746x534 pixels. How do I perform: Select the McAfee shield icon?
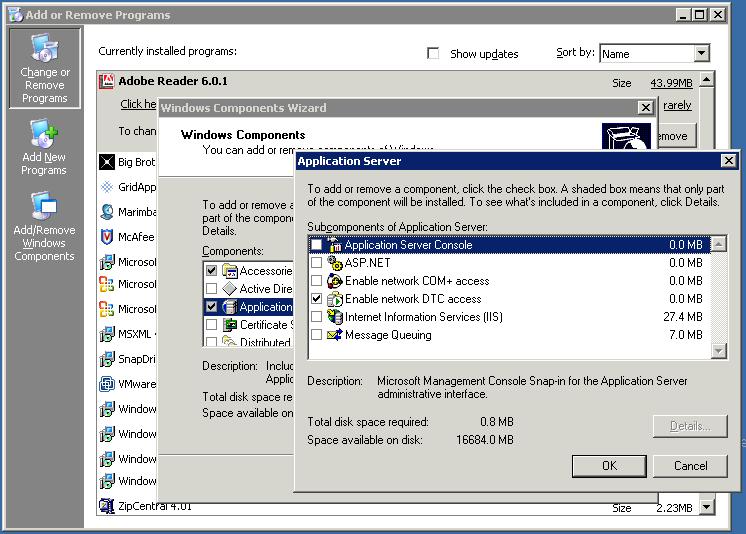point(107,237)
